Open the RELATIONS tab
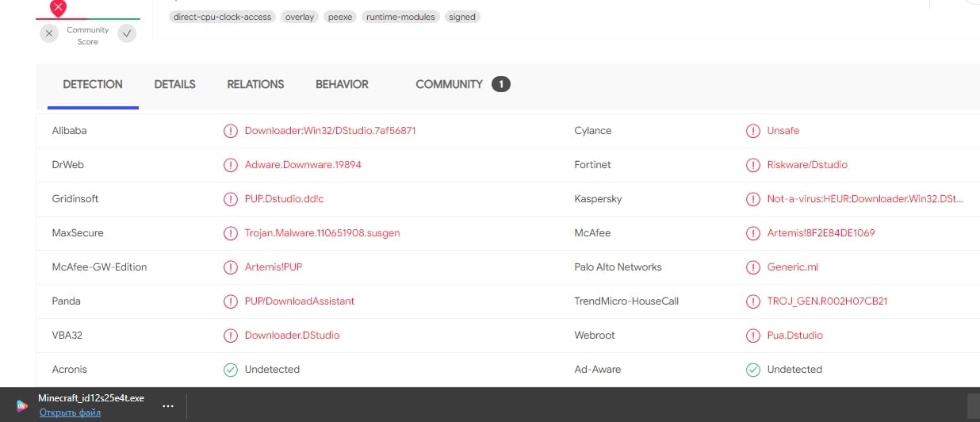This screenshot has height=422, width=980. click(x=255, y=84)
